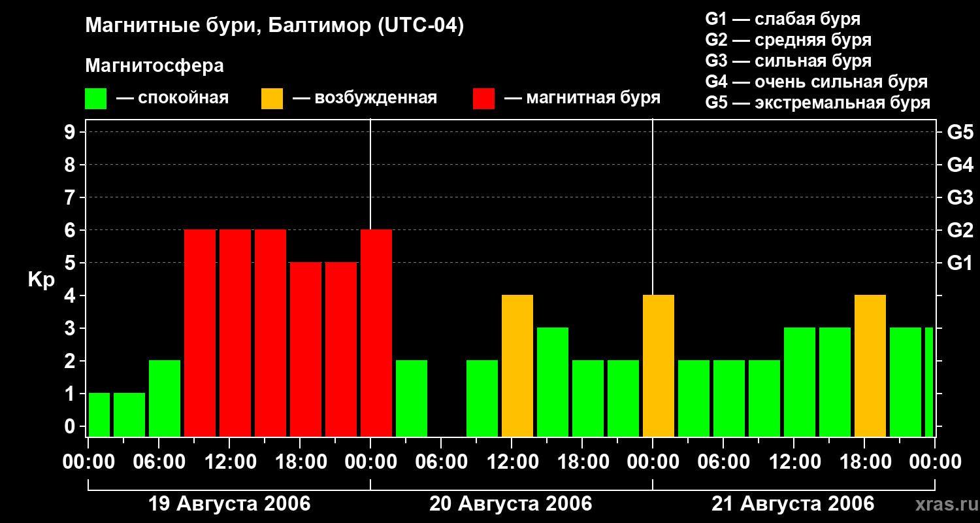Select the 'G5 — экстремальная буря' line
The height and width of the screenshot is (523, 980).
tap(817, 103)
